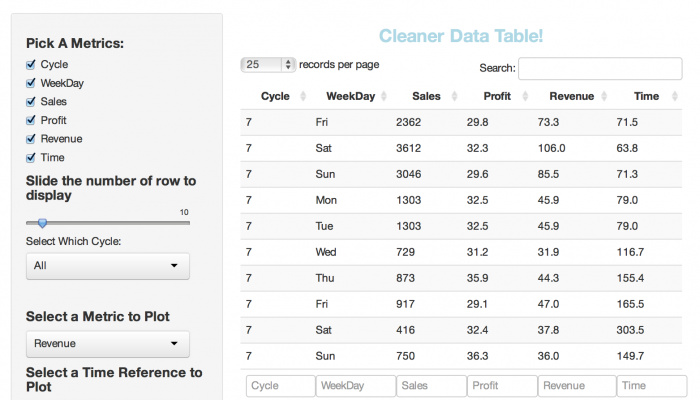Click the Revenue footer filter field
This screenshot has height=400, width=700.
point(576,386)
